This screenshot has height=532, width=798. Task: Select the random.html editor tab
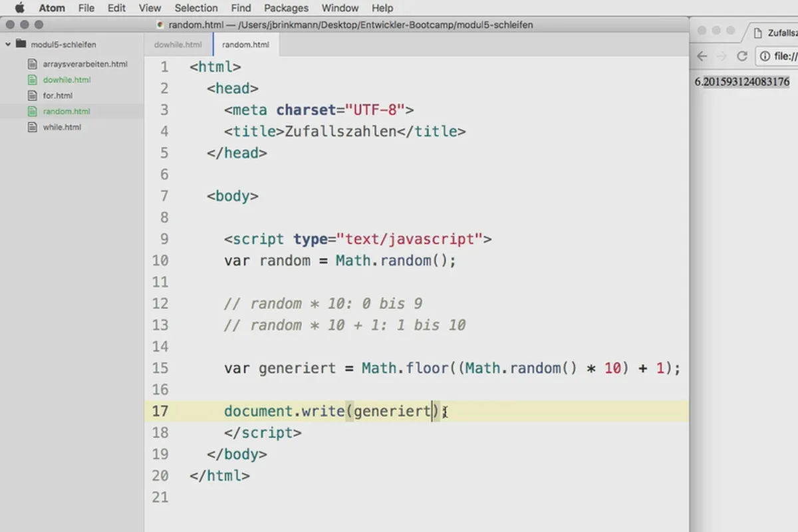[x=246, y=45]
